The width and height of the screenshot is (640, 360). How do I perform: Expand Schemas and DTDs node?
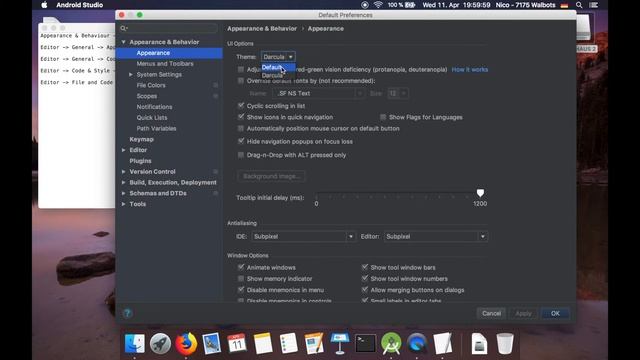(x=123, y=193)
